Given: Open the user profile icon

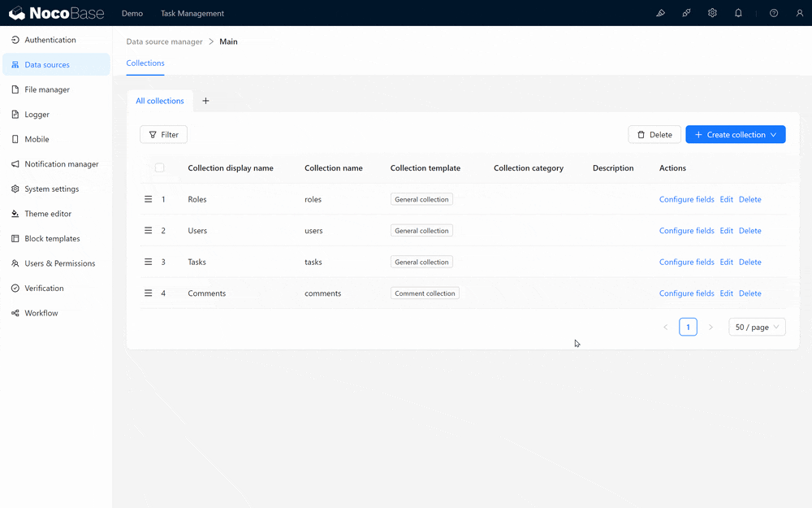Looking at the screenshot, I should [x=800, y=13].
